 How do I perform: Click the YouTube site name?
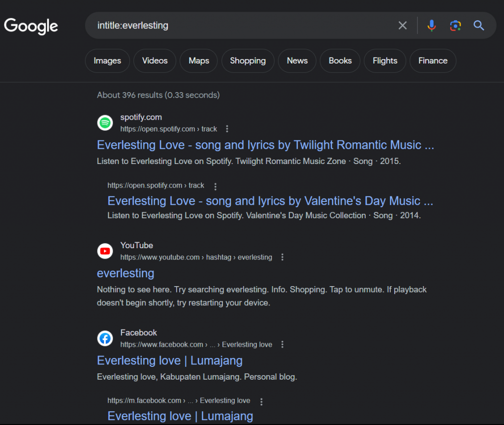[137, 245]
